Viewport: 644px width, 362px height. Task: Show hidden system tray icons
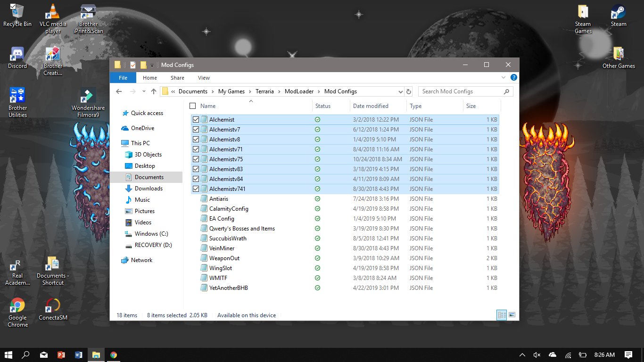tap(522, 355)
